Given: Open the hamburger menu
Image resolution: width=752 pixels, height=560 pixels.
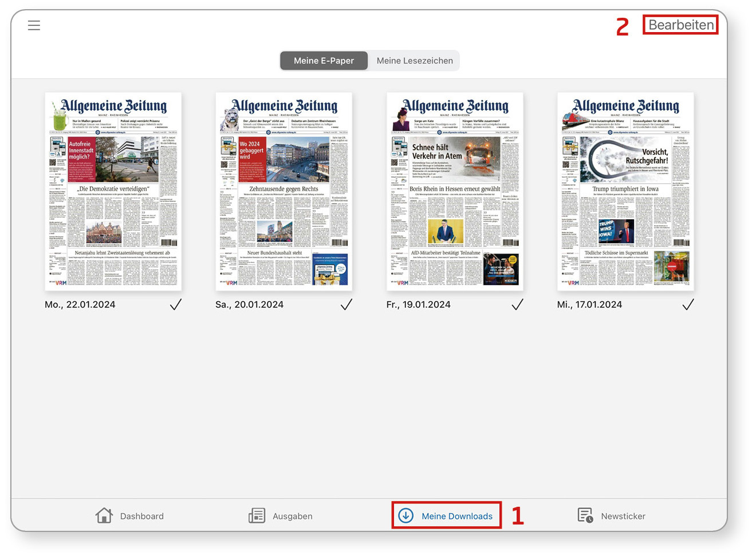Looking at the screenshot, I should click(x=34, y=25).
